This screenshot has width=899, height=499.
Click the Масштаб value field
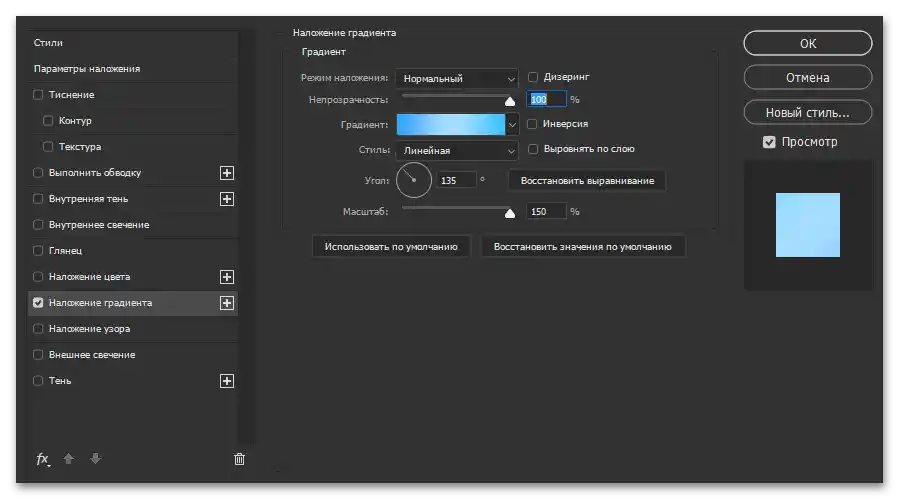(x=546, y=212)
